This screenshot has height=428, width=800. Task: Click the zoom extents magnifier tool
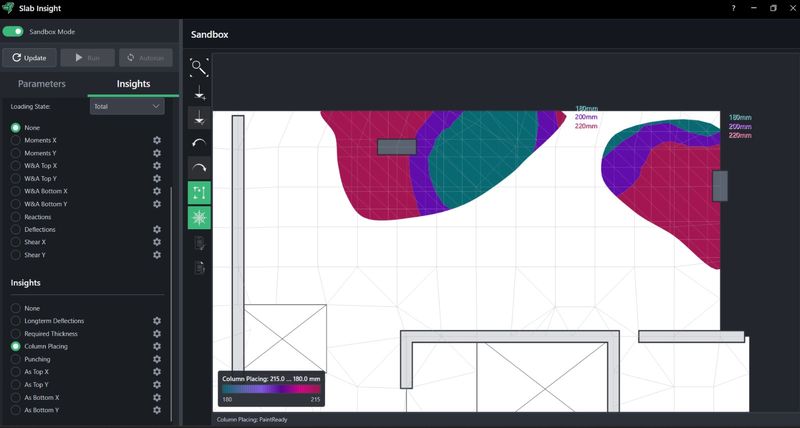pyautogui.click(x=199, y=67)
